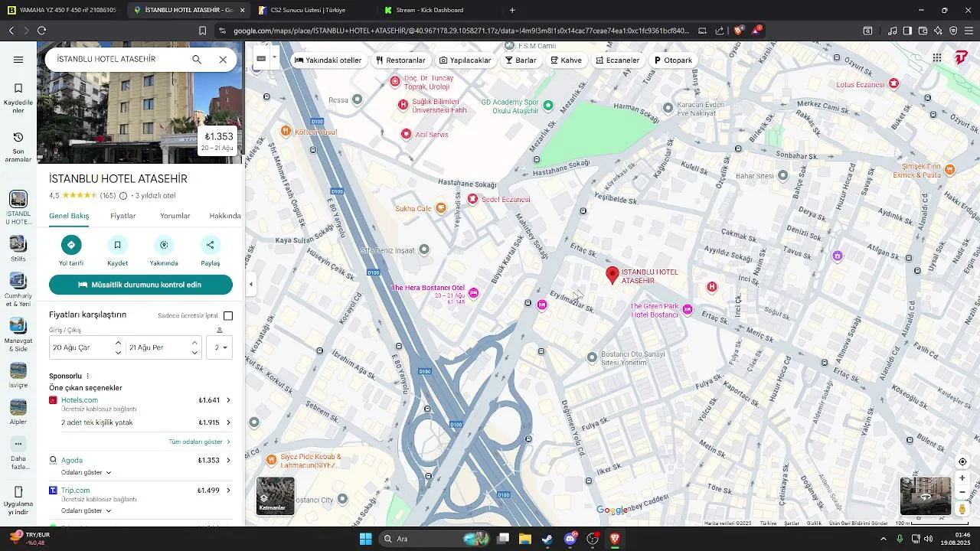980x551 pixels.
Task: Click Müsaitlik durumunu kontrol edin button
Action: pyautogui.click(x=141, y=285)
